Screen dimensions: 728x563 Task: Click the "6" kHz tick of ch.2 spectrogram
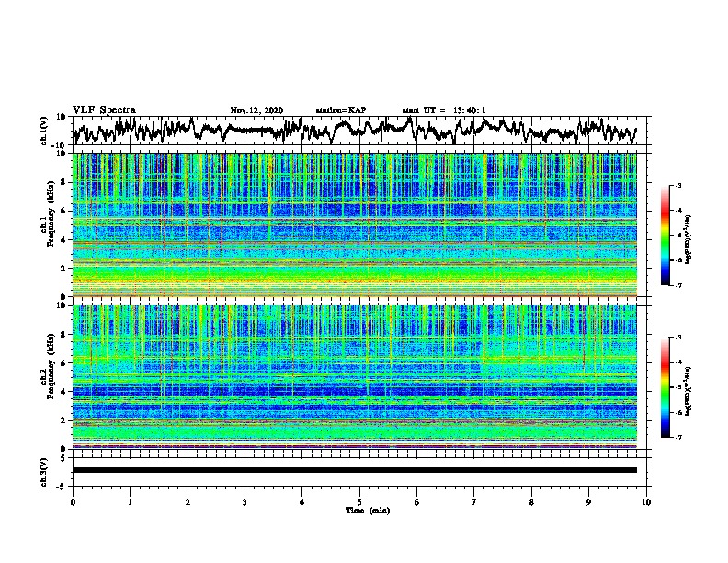coord(63,363)
